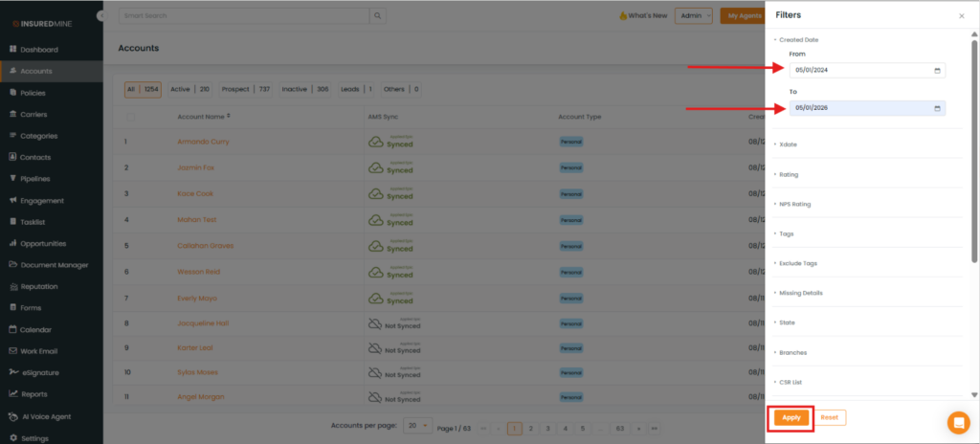Click the My Agents button
The height and width of the screenshot is (444, 980).
(742, 15)
